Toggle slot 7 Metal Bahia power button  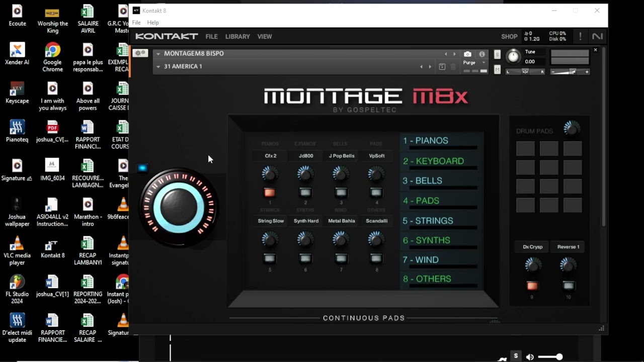point(341,258)
